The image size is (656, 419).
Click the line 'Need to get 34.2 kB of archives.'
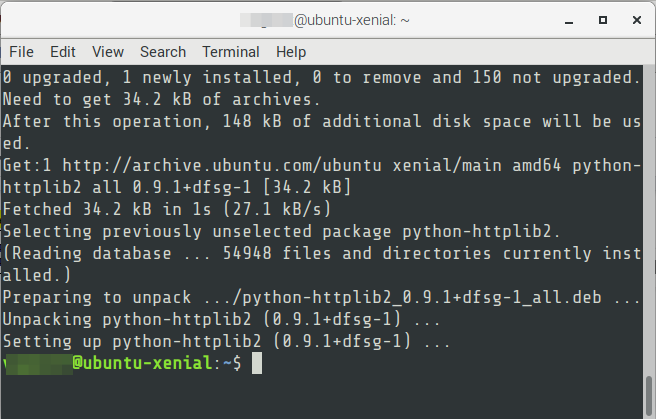click(x=161, y=100)
